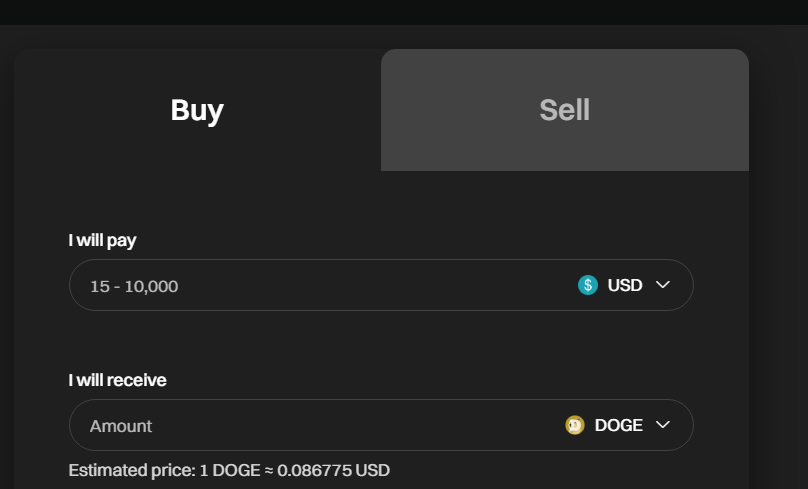Click the "Estimated price" label text
808x489 pixels.
[131, 470]
